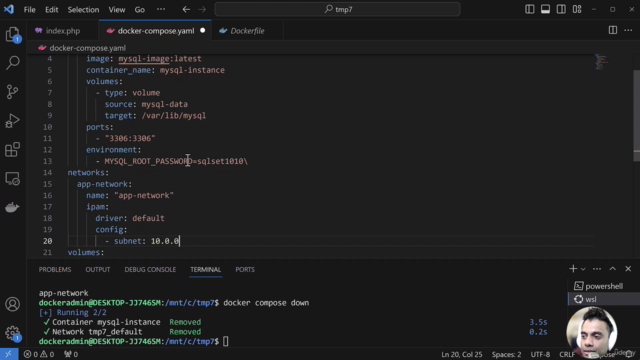Open the Search view icon
The height and width of the screenshot is (360, 640).
pyautogui.click(x=13, y=62)
